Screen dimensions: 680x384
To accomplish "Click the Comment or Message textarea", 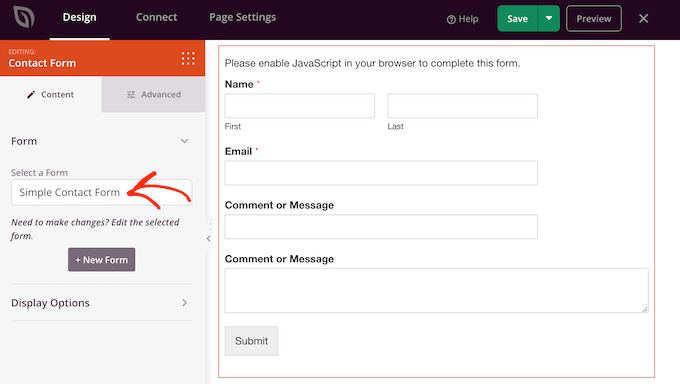I will 436,290.
